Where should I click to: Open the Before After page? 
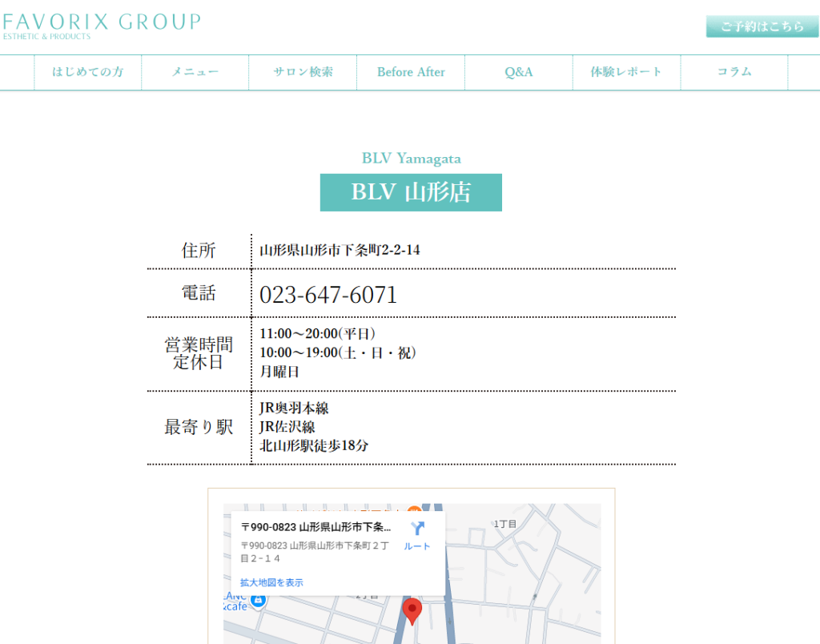point(411,72)
